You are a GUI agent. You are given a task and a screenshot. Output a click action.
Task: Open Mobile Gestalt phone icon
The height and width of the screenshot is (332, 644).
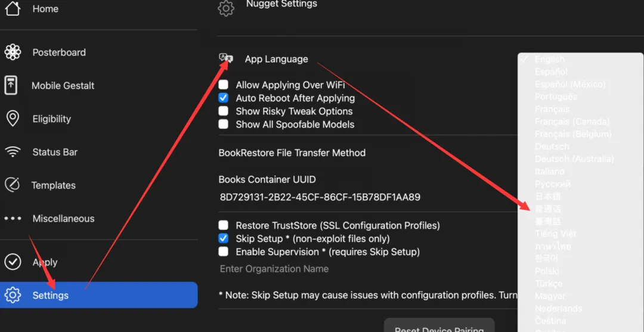coord(11,85)
